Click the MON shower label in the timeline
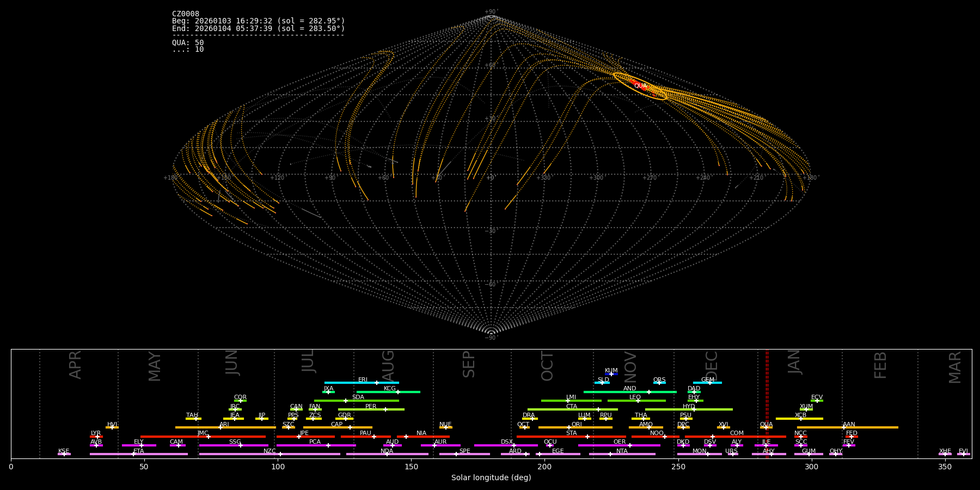980x490 pixels. [700, 451]
